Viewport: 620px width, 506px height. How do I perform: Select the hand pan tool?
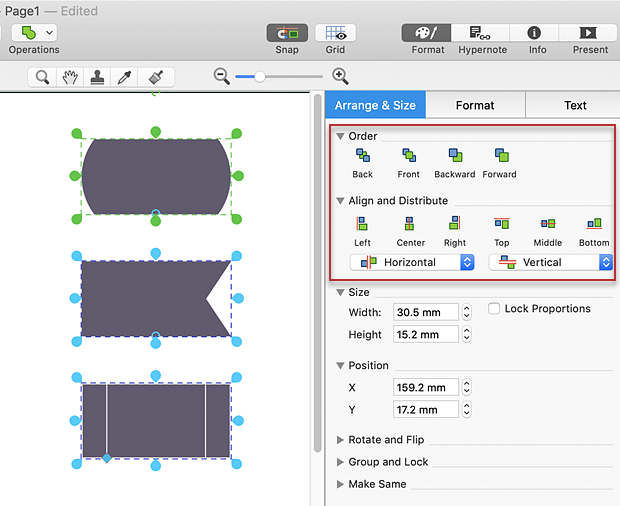point(70,77)
